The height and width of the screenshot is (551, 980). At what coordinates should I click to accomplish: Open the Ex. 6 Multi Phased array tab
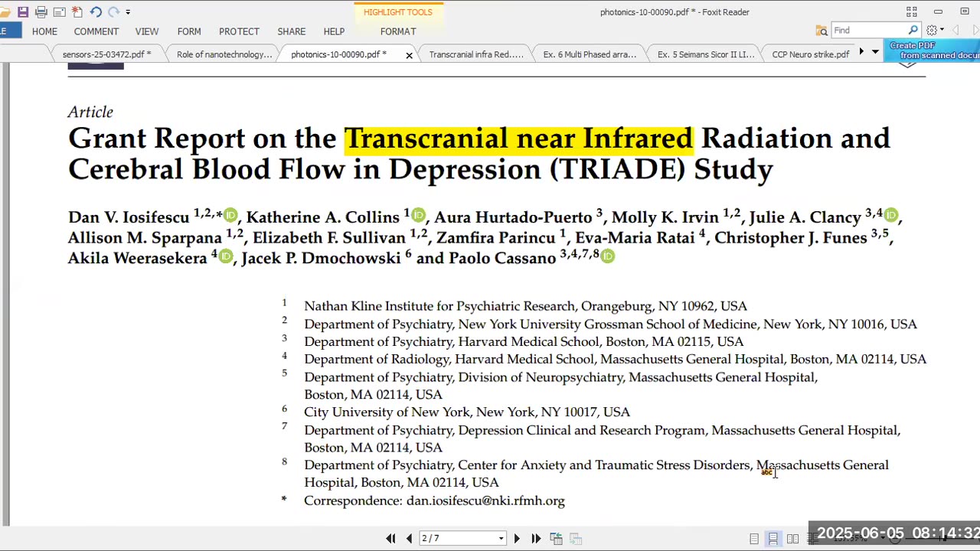[x=590, y=54]
